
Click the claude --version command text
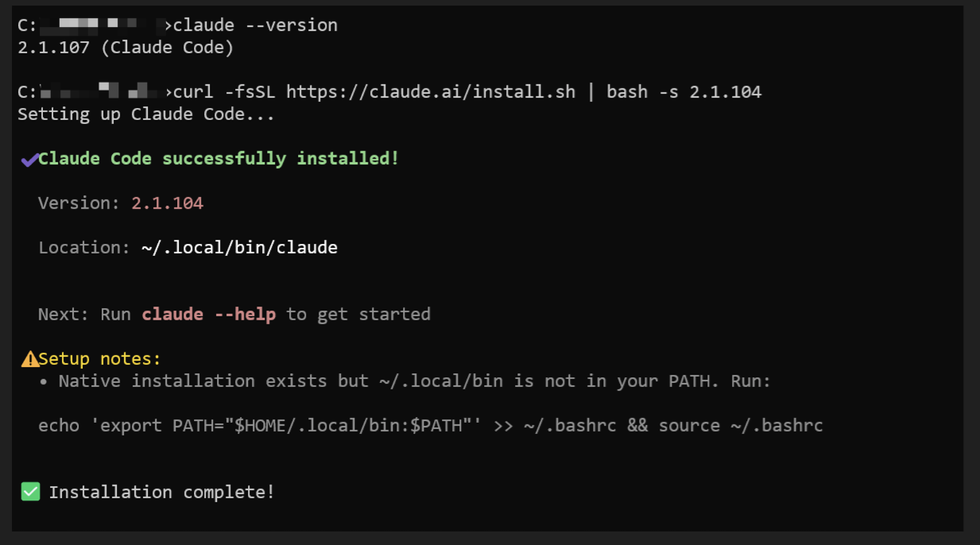click(x=255, y=25)
